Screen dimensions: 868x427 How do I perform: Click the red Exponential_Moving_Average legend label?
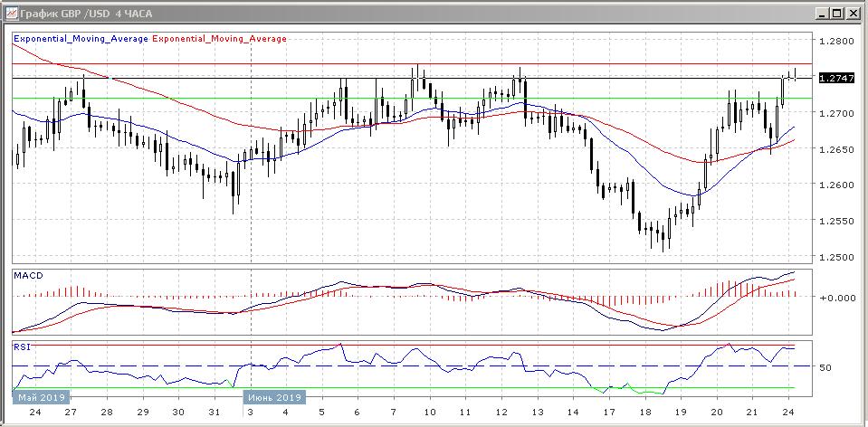[220, 39]
